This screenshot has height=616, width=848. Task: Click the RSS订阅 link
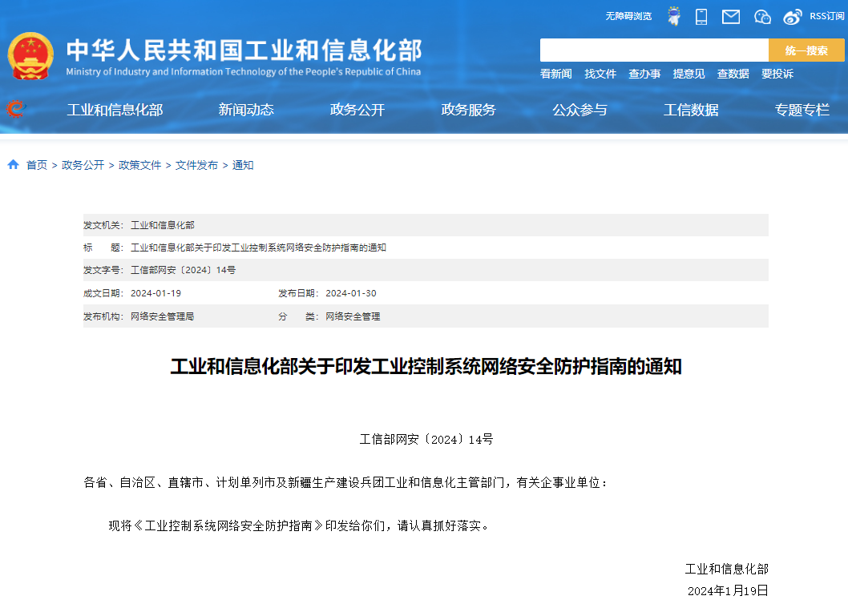[x=826, y=16]
